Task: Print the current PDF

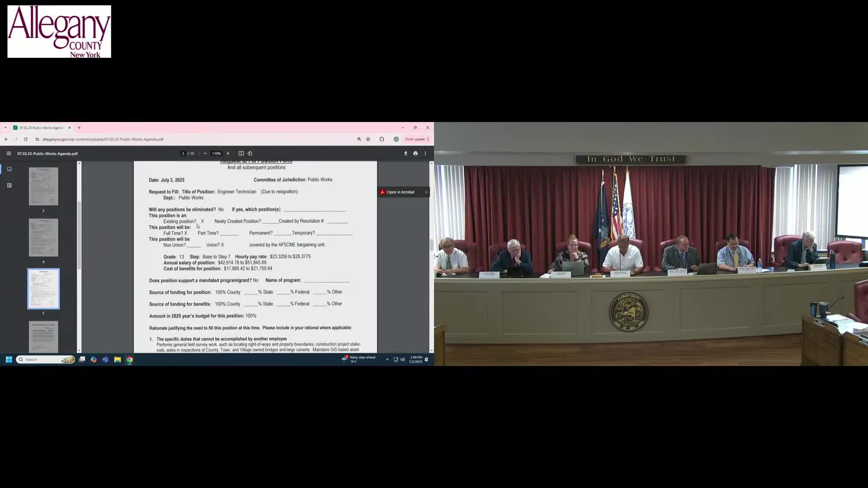Action: [x=415, y=154]
